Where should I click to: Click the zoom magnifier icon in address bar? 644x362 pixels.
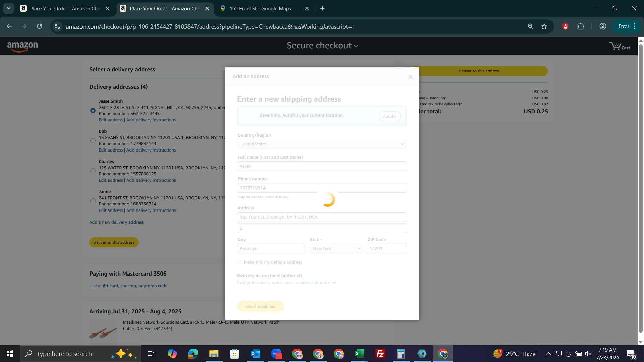[x=530, y=26]
